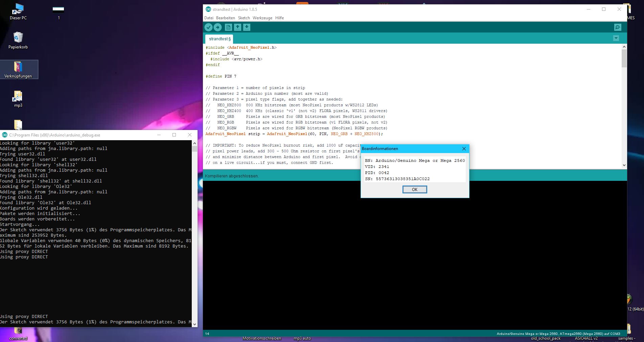644x342 pixels.
Task: Click the arduino_debug.exe console title bar icon
Action: [5, 135]
